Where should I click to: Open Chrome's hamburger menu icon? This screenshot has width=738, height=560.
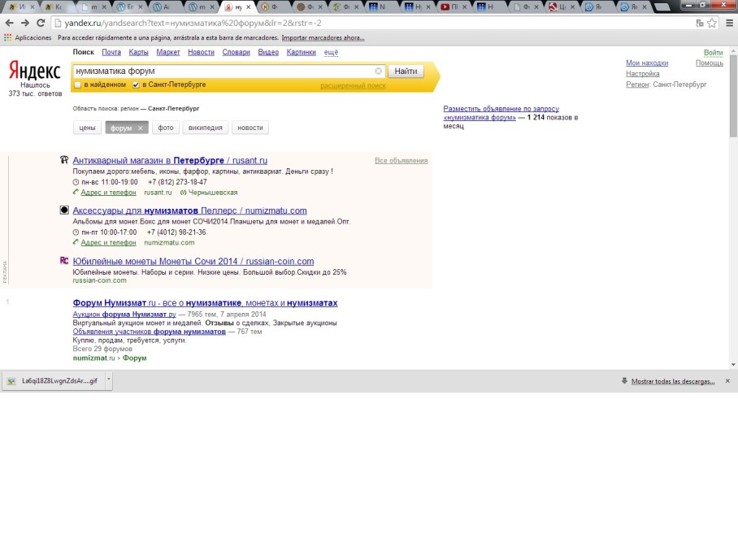coord(727,24)
